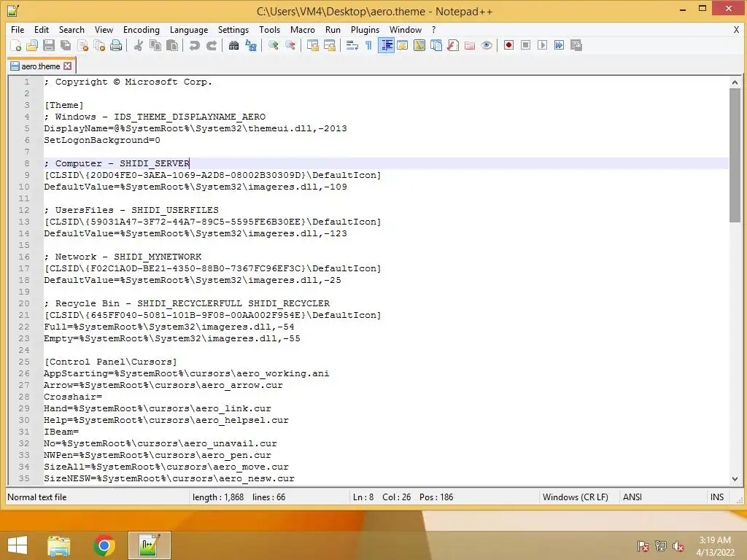Open the Encoding menu
This screenshot has height=560, width=747.
coord(141,29)
